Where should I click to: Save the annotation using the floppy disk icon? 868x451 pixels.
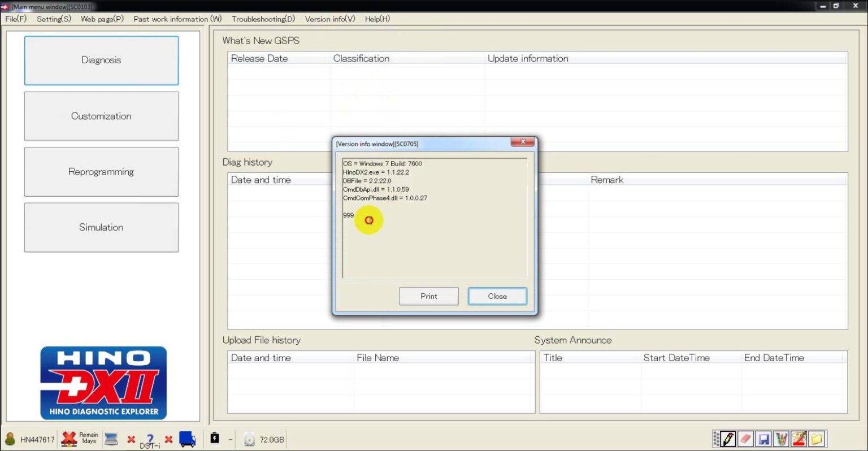[763, 439]
